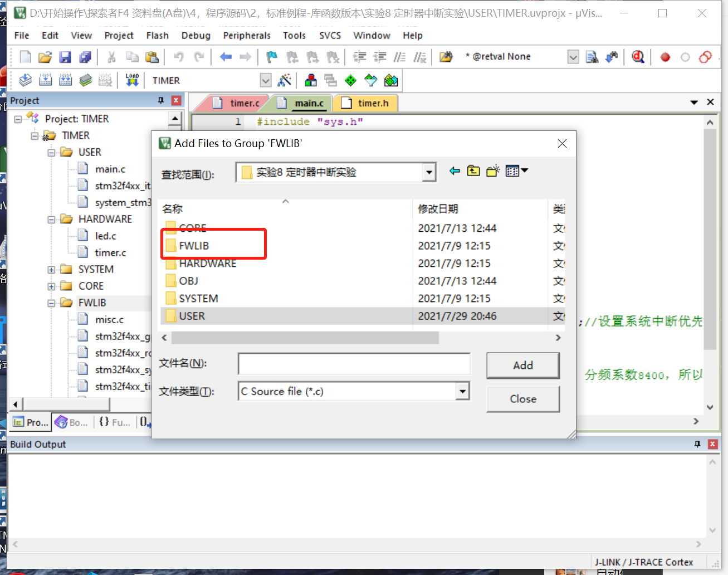Screen dimensions: 728x575
Task: Open the file type C Source dropdown
Action: tap(462, 391)
